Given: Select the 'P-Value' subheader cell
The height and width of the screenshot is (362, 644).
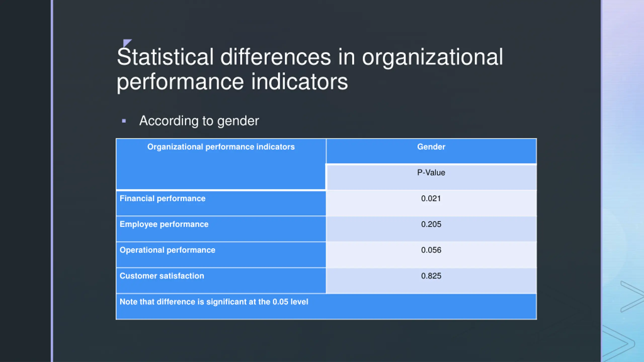Looking at the screenshot, I should click(x=431, y=173).
